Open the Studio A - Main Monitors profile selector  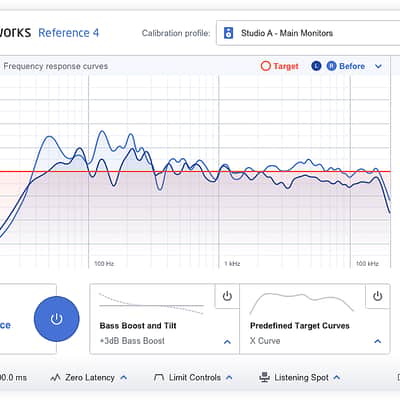(x=308, y=33)
